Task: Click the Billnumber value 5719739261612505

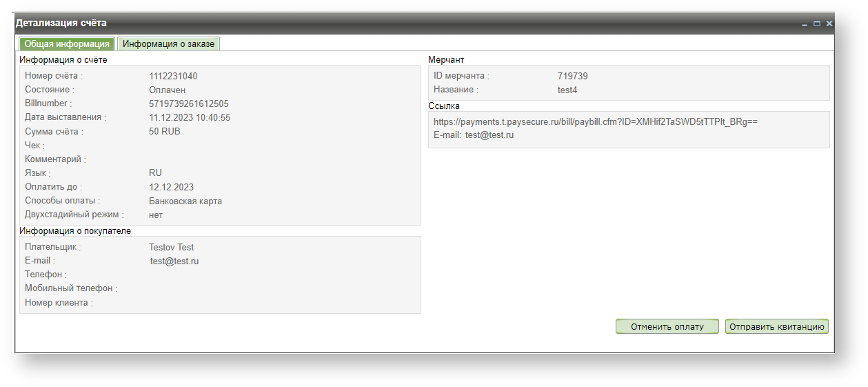Action: [x=189, y=103]
